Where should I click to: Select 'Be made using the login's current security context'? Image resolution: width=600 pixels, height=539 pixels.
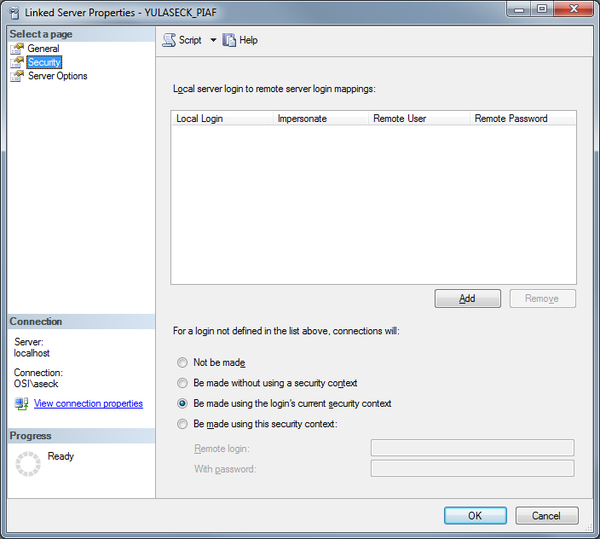[x=182, y=403]
